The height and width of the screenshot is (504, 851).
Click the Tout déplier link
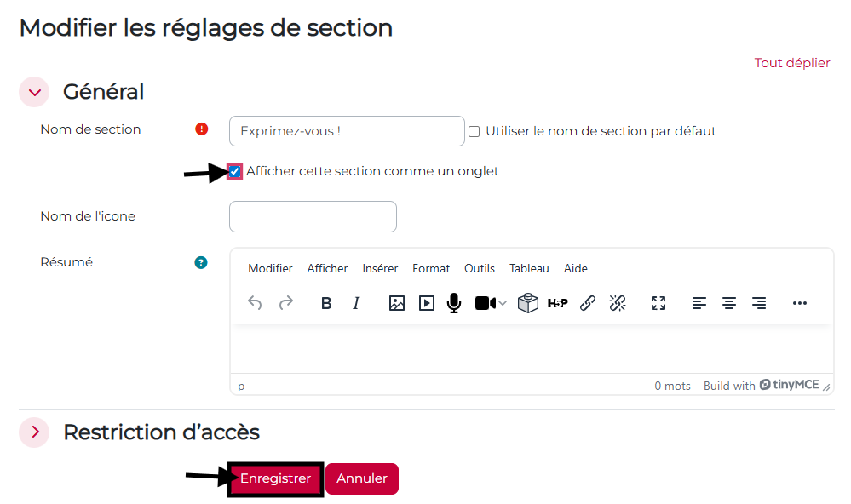(791, 63)
